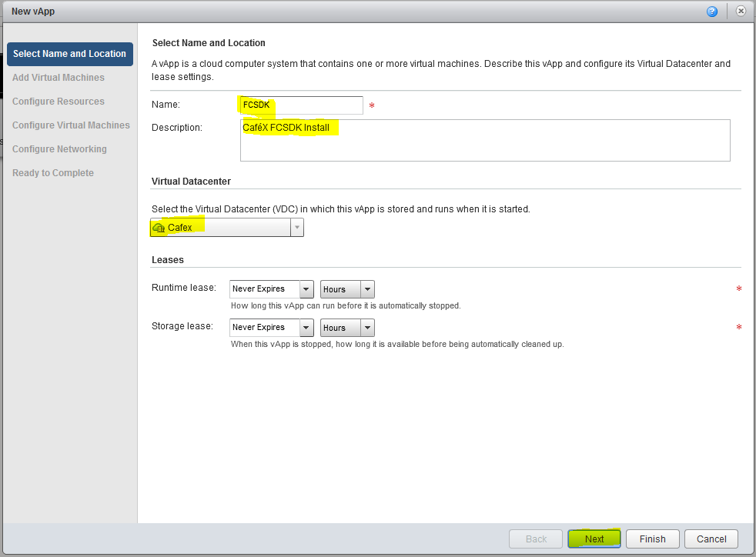This screenshot has width=756, height=557.
Task: Close the New vApp dialog
Action: (x=741, y=11)
